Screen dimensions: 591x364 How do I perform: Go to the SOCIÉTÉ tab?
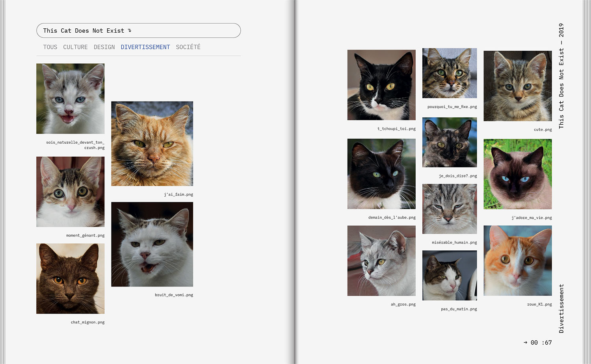click(x=188, y=47)
